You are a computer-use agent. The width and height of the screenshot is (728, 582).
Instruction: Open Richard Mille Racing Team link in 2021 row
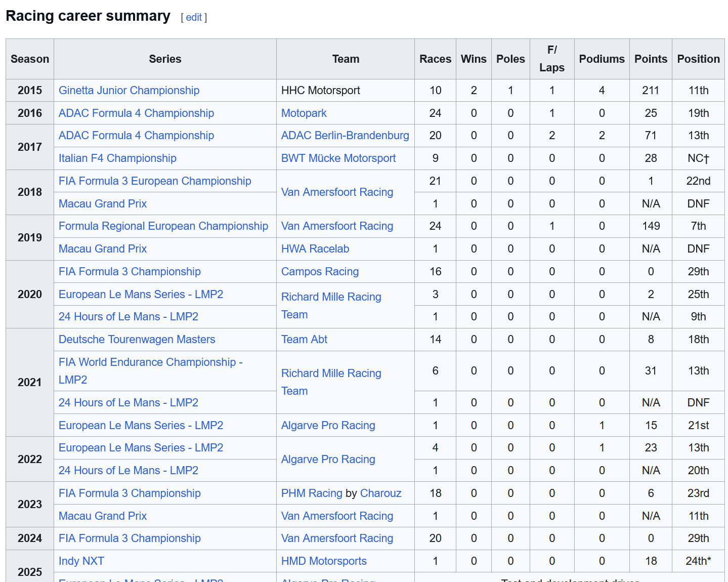[x=331, y=382]
